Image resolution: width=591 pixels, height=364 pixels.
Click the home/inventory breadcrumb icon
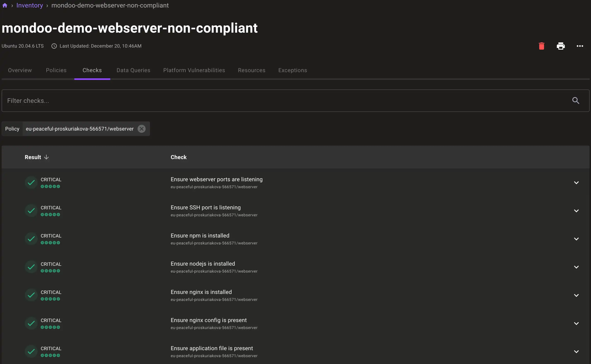click(x=5, y=5)
